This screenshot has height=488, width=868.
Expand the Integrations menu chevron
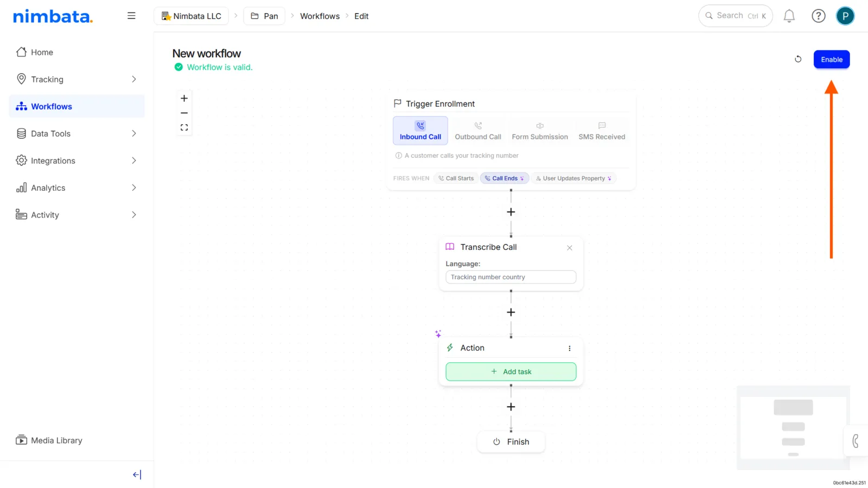point(133,160)
